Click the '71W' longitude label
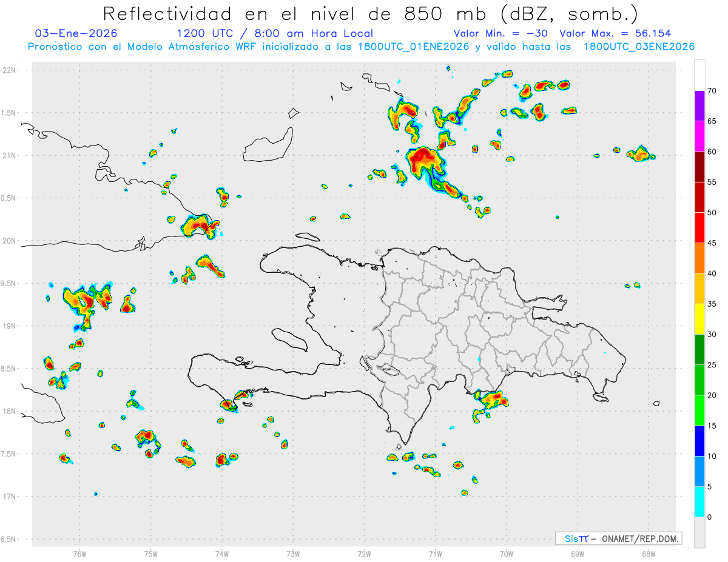The width and height of the screenshot is (728, 562). [435, 554]
